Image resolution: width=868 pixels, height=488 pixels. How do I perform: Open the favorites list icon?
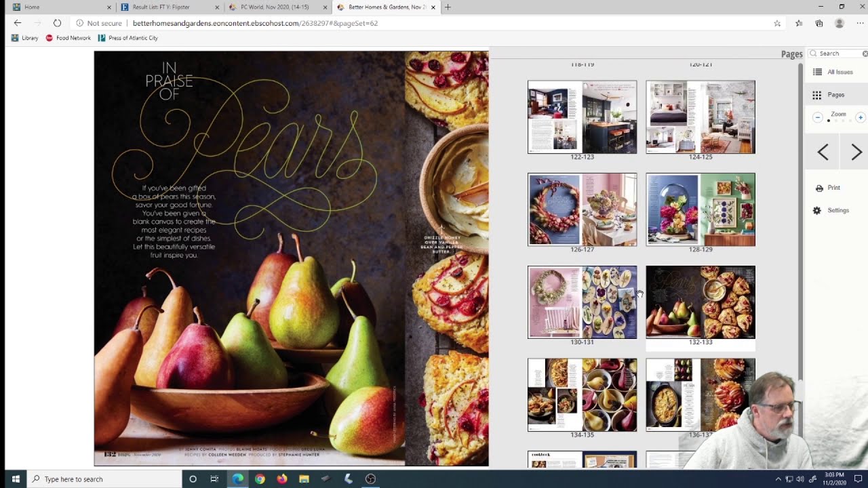click(799, 23)
